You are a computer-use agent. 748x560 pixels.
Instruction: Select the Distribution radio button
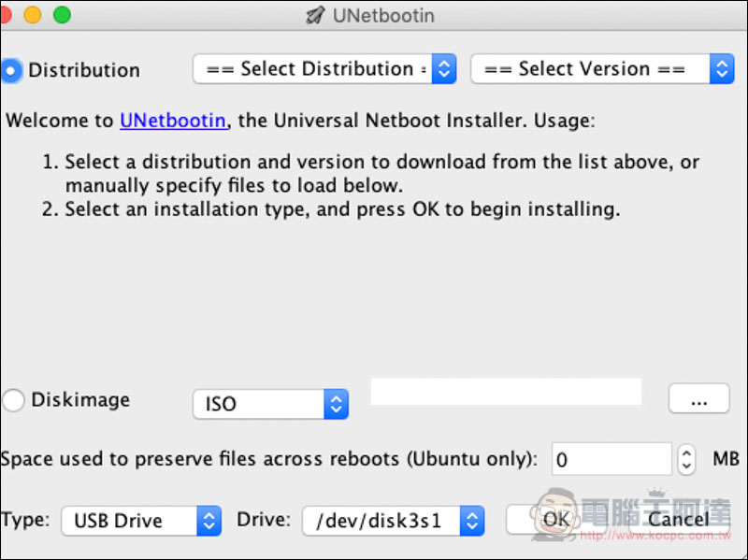(x=11, y=71)
